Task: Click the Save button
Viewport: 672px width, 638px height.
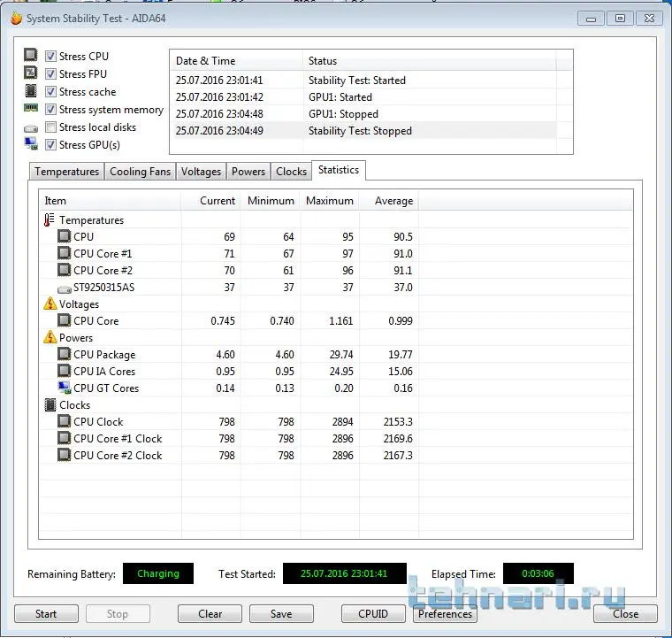Action: point(281,614)
